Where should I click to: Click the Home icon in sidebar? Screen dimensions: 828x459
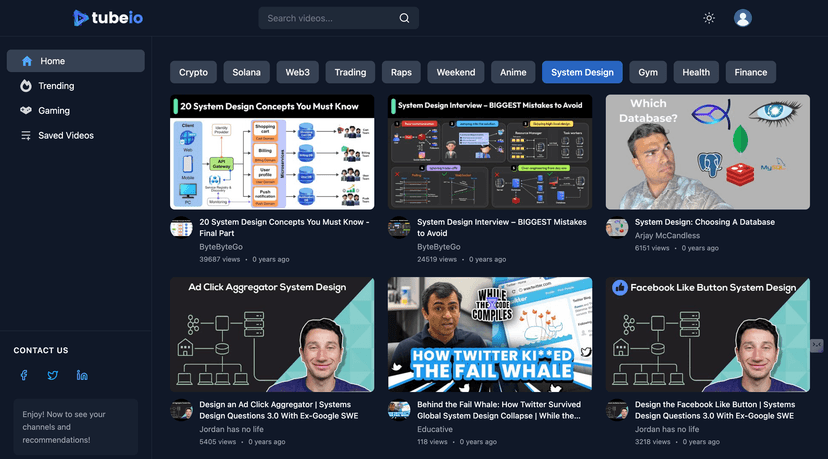point(27,61)
